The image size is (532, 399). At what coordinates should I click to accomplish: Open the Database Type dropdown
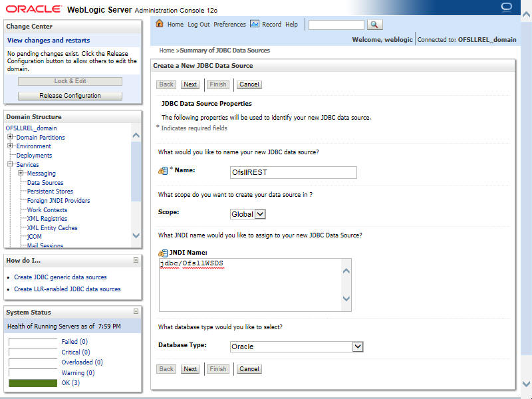pos(358,346)
